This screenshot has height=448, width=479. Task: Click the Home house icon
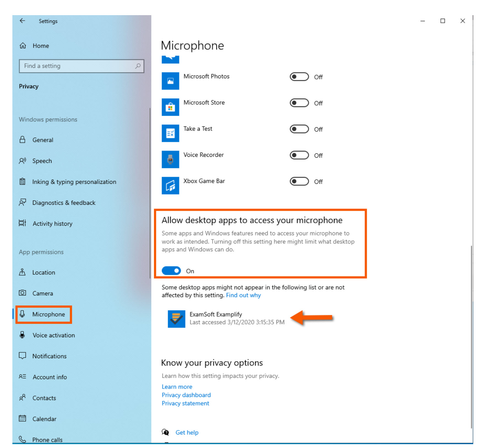point(23,46)
